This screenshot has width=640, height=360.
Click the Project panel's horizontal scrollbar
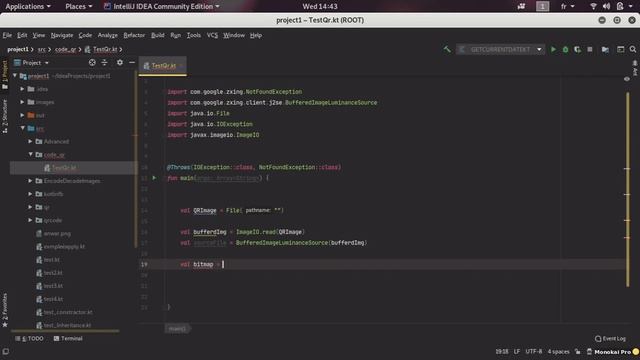point(65,331)
